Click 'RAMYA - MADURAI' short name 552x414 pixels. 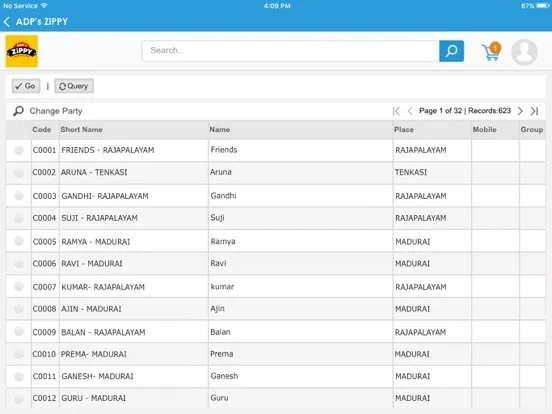pos(96,242)
